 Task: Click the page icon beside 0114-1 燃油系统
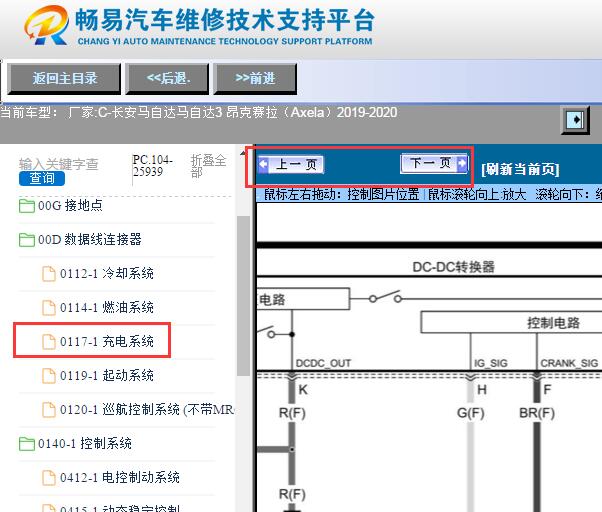click(49, 307)
